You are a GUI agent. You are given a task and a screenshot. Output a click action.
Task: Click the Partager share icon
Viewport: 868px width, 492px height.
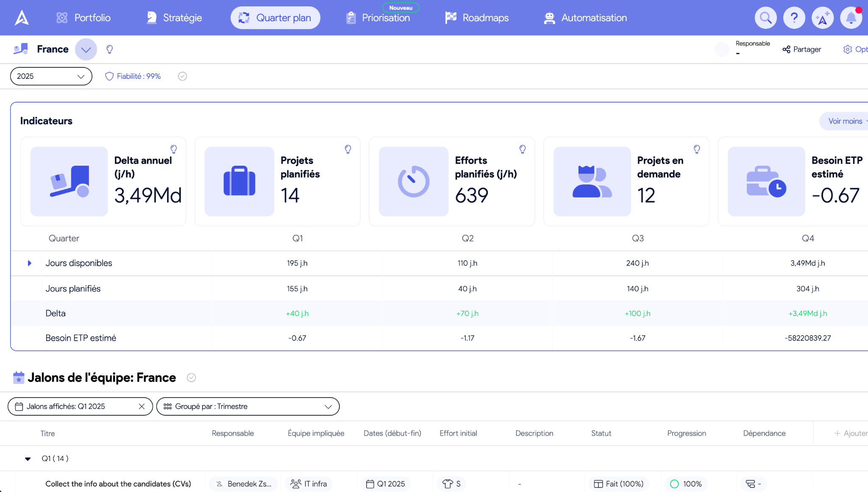pyautogui.click(x=786, y=49)
